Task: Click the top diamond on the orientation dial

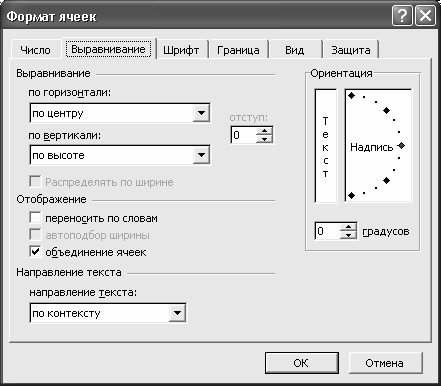Action: pos(352,96)
